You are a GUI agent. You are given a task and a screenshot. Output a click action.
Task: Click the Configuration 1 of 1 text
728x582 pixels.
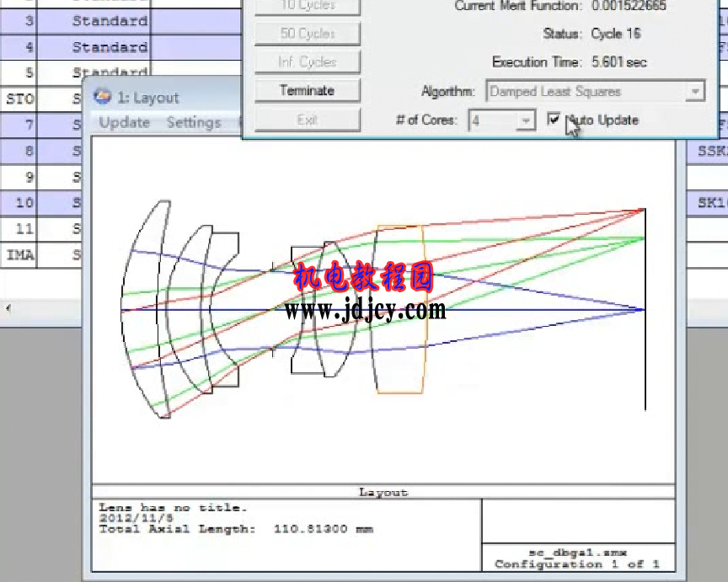(577, 564)
